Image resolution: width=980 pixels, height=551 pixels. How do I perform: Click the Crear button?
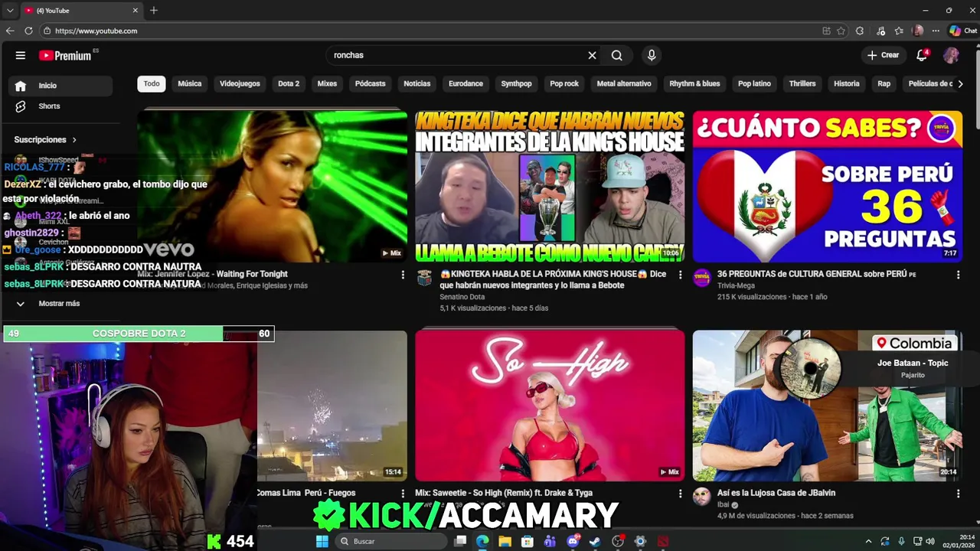883,55
